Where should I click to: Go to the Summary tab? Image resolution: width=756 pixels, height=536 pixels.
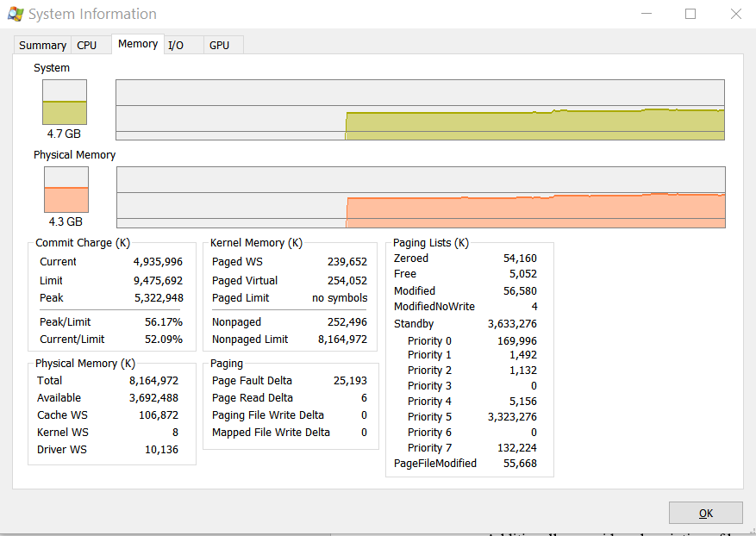point(42,45)
